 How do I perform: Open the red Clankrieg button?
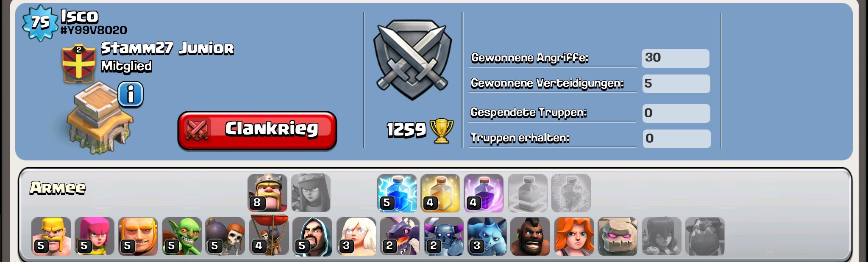[257, 130]
